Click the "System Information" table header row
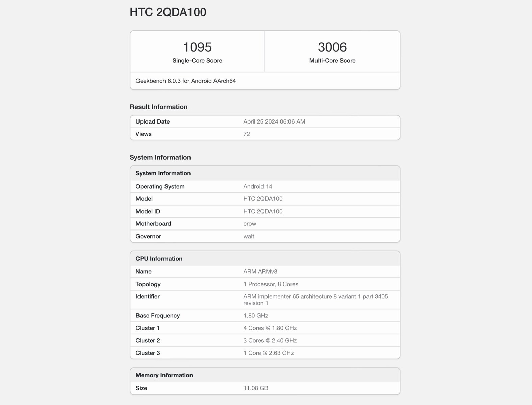 point(265,173)
